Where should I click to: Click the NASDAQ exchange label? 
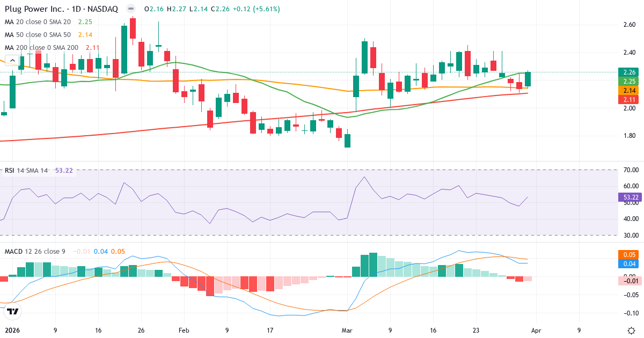104,9
